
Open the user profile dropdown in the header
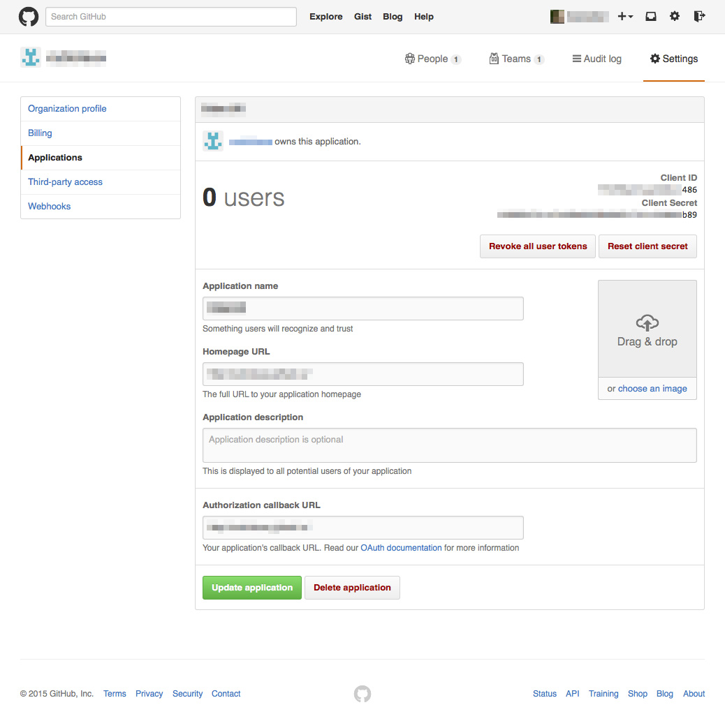(x=579, y=16)
